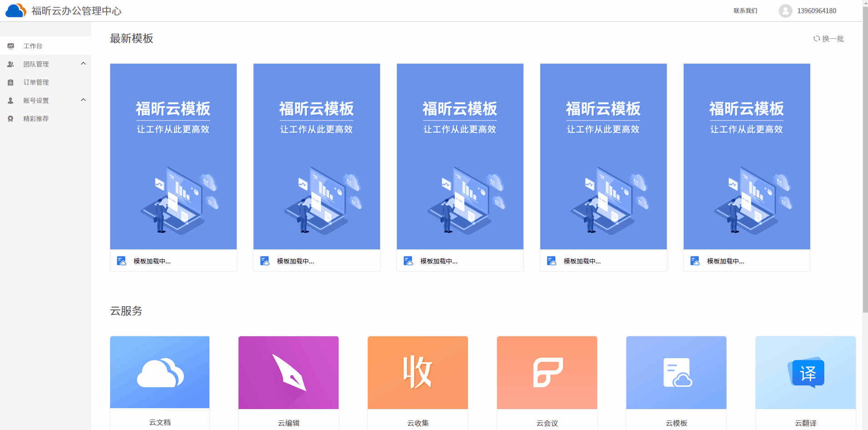Select the 云翻译 translation service icon

[x=805, y=372]
